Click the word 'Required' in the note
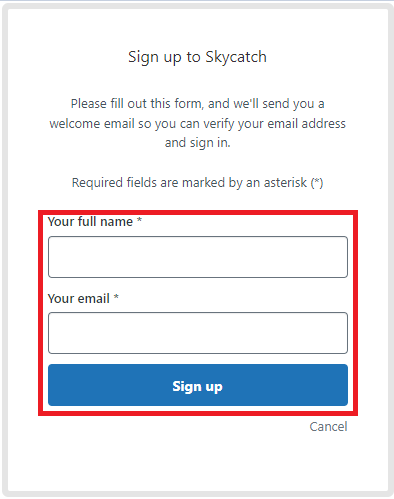Image resolution: width=394 pixels, height=499 pixels. pyautogui.click(x=97, y=183)
